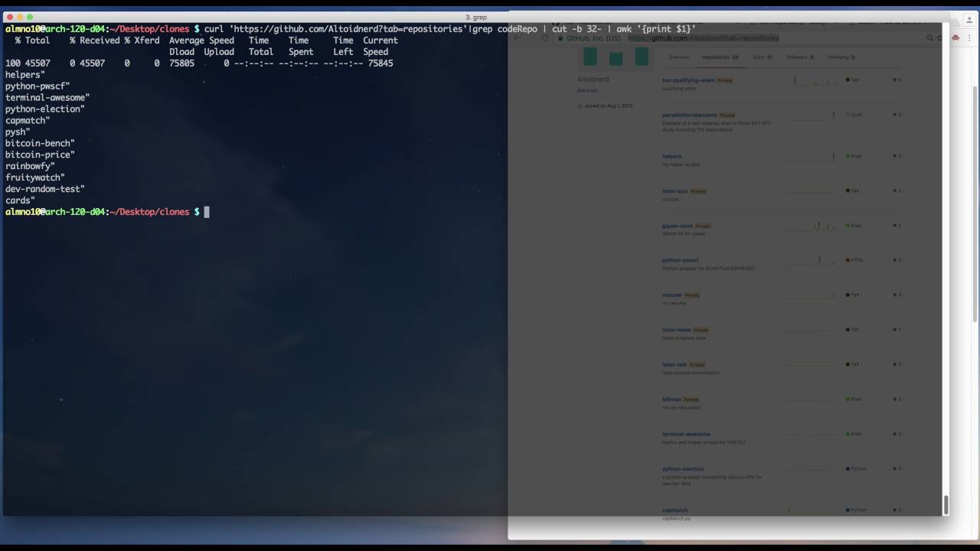Click the star icon on the latex-lease row
The image size is (980, 551).
(894, 330)
